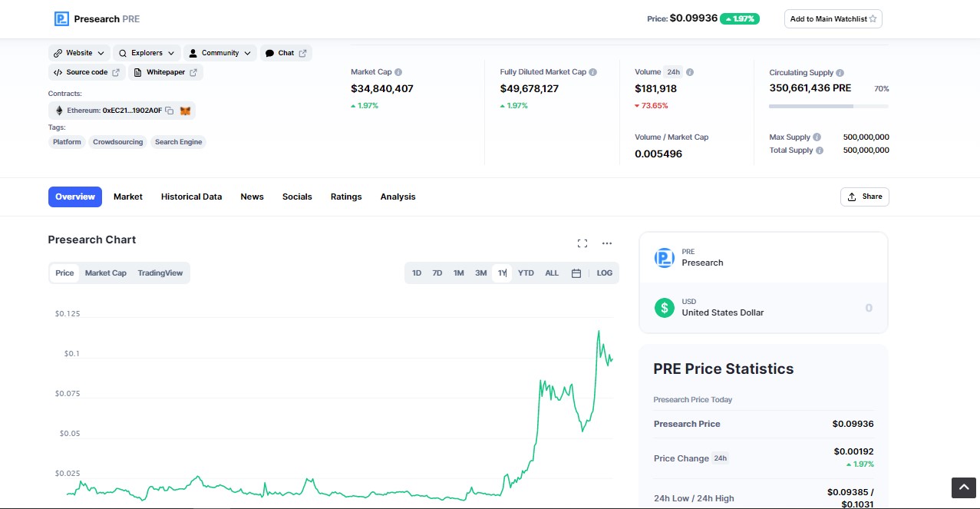Viewport: 980px width, 509px height.
Task: Click the star icon on Add to Main Watchlist
Action: [873, 18]
